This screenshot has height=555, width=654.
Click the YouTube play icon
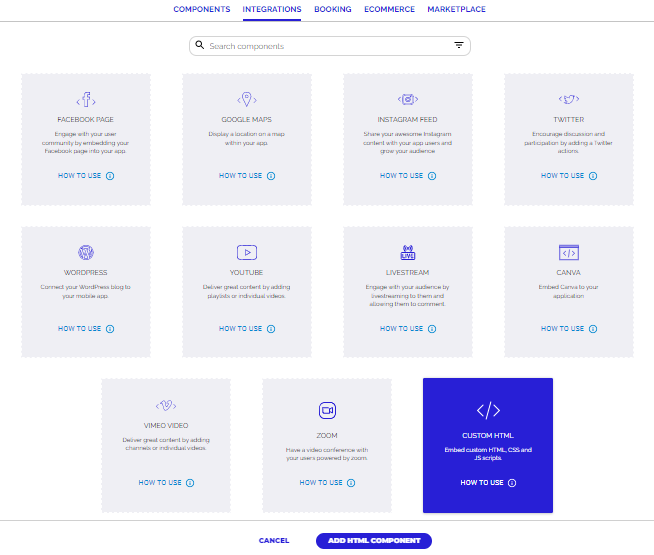pyautogui.click(x=247, y=252)
